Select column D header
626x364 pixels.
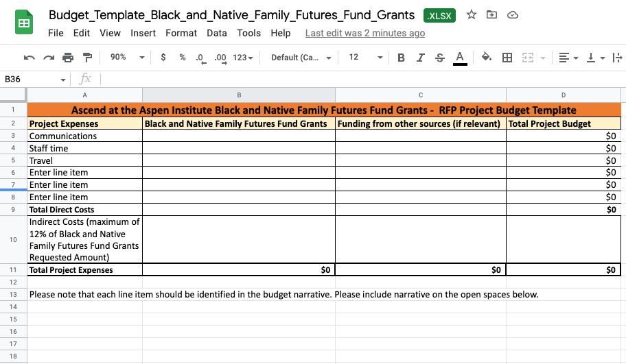pos(564,95)
